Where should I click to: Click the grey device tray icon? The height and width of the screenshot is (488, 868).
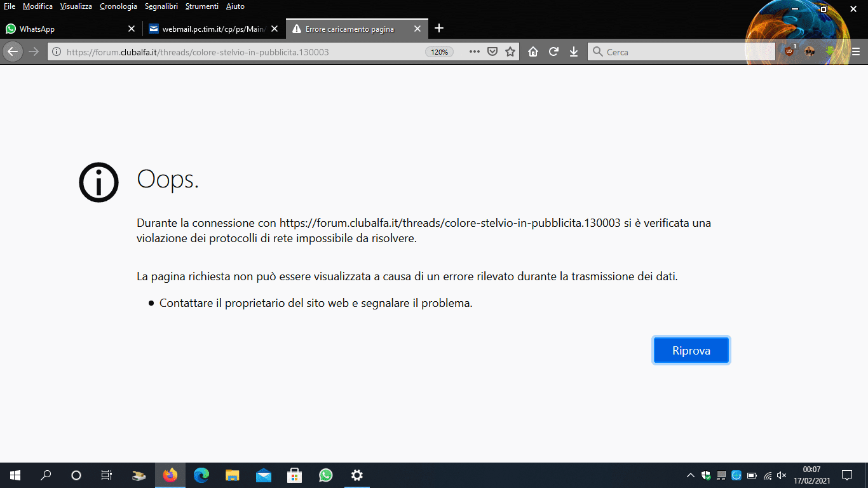[x=721, y=475]
